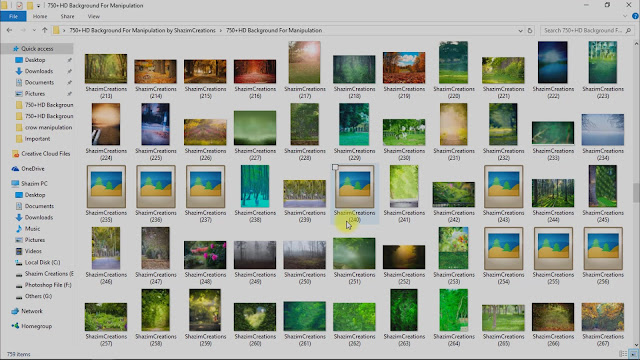Viewport: 640px width, 360px height.
Task: Navigate to the ShazimCreations parent breadcrumb
Action: (x=142, y=30)
